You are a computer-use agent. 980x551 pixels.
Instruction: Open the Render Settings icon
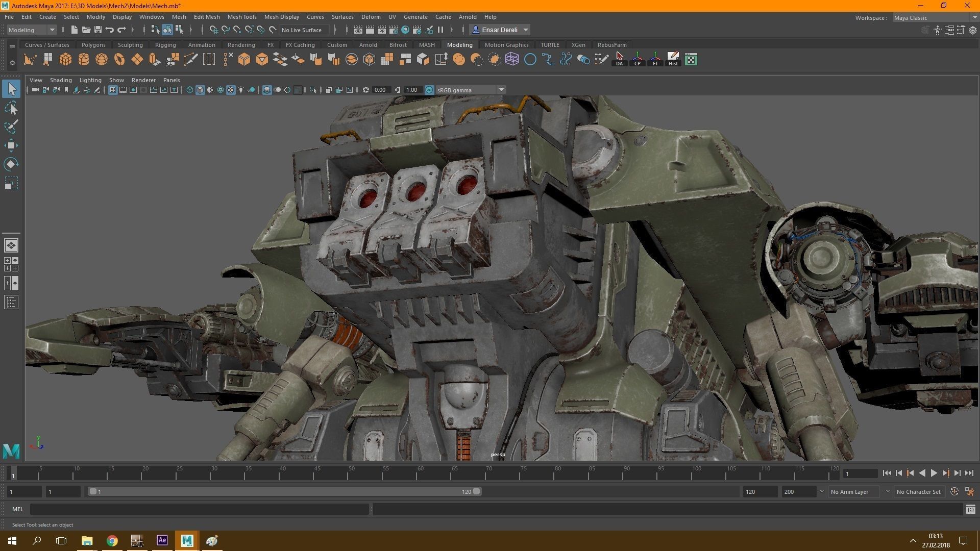click(x=394, y=30)
